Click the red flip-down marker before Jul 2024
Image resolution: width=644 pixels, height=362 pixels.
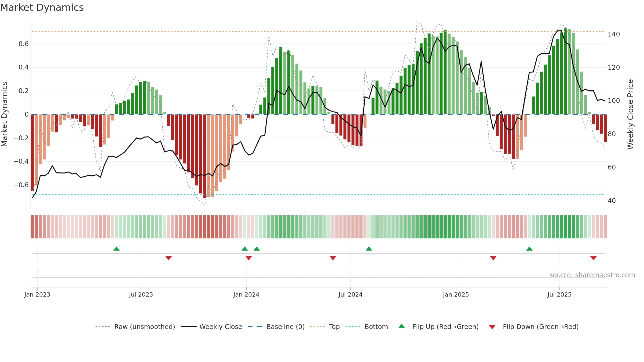click(x=333, y=258)
